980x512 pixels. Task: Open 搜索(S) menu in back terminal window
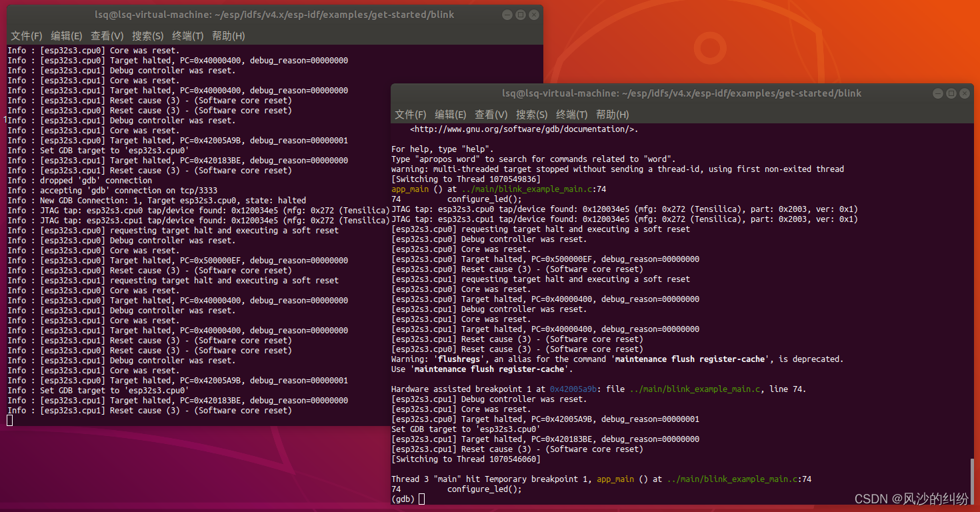[147, 36]
